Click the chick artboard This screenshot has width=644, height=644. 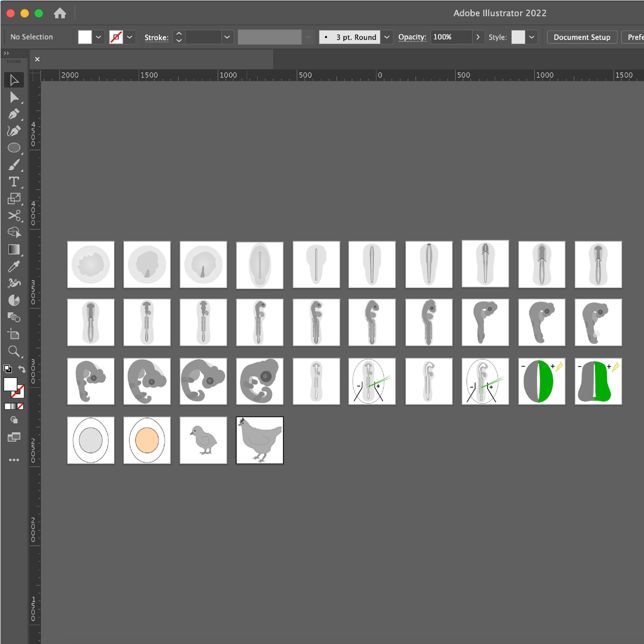[x=203, y=440]
